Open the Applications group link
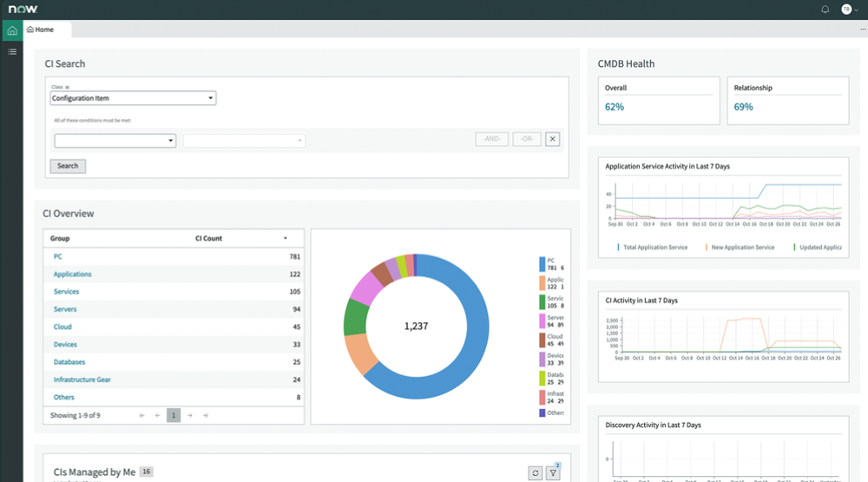The height and width of the screenshot is (482, 868). tap(73, 274)
